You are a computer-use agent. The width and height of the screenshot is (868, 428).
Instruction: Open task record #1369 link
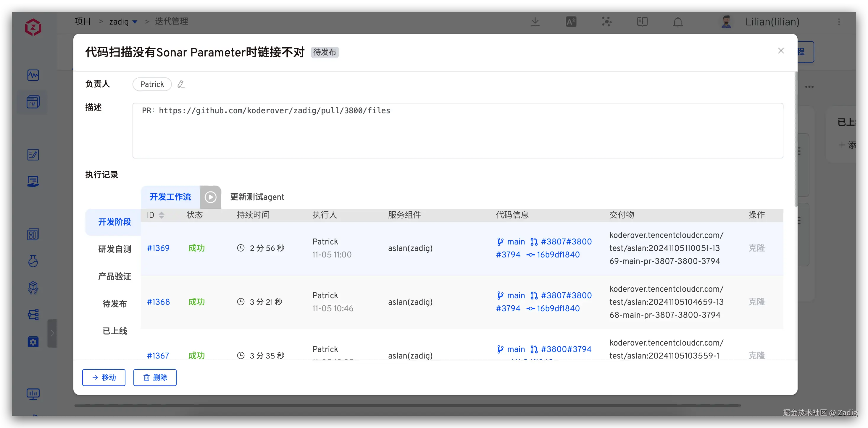point(158,248)
